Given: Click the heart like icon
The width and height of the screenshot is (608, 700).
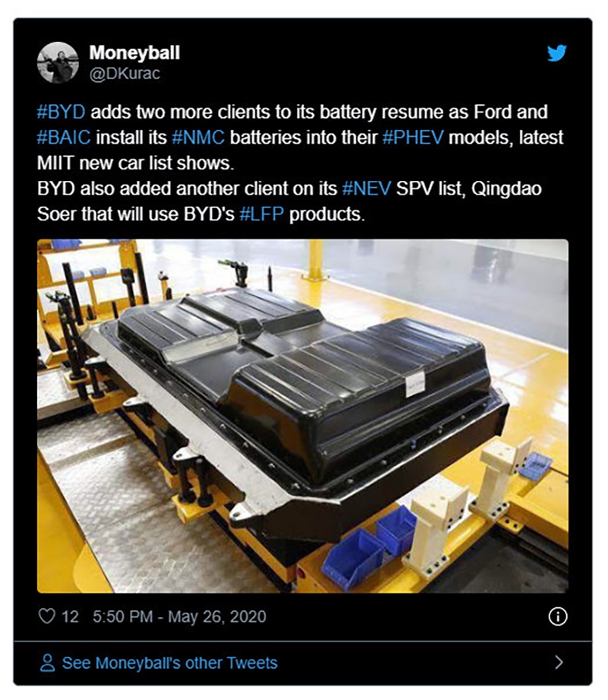Looking at the screenshot, I should coord(47,616).
